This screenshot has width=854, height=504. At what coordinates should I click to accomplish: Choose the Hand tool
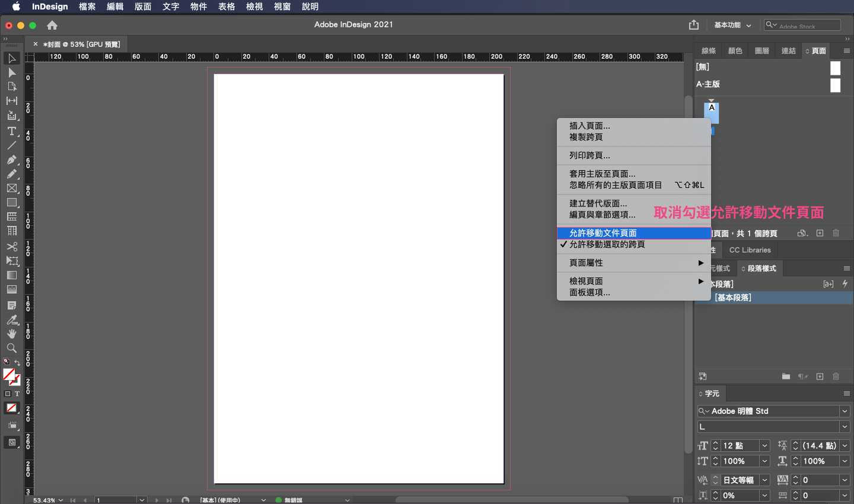tap(11, 334)
